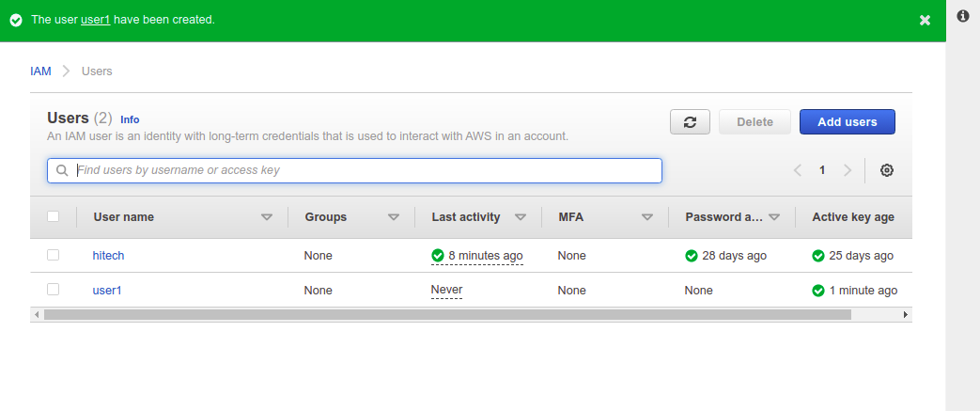The height and width of the screenshot is (411, 980).
Task: Check the hitech user row
Action: pyautogui.click(x=54, y=255)
